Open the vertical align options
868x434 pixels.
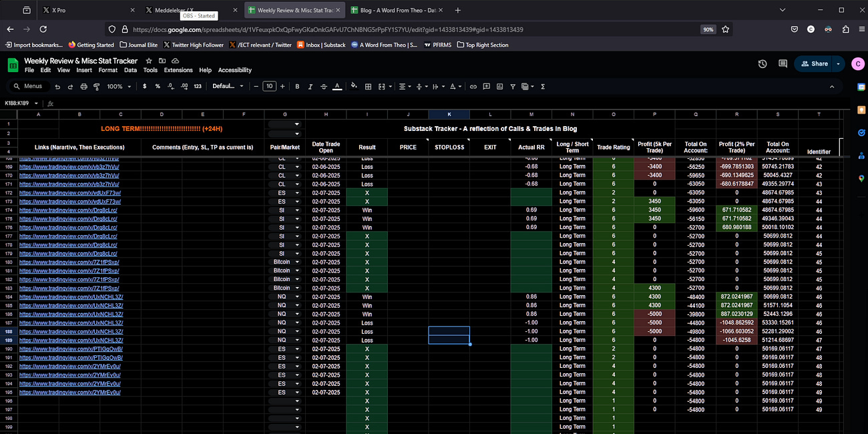tap(421, 86)
